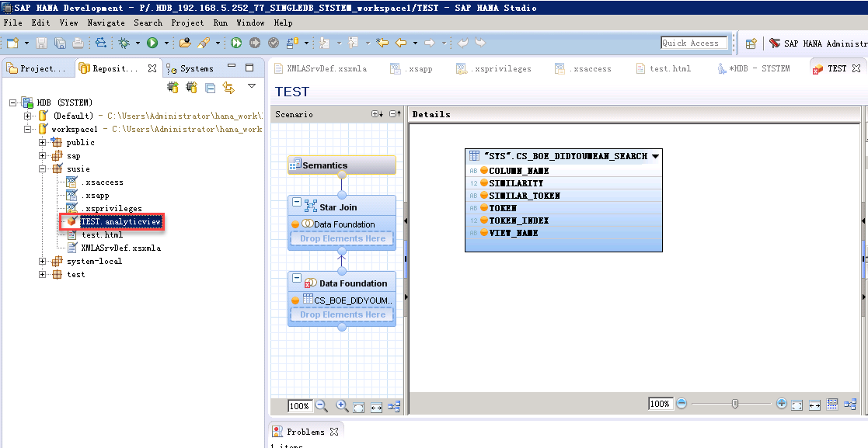Click fit to window icon in Details pane

pos(797,405)
